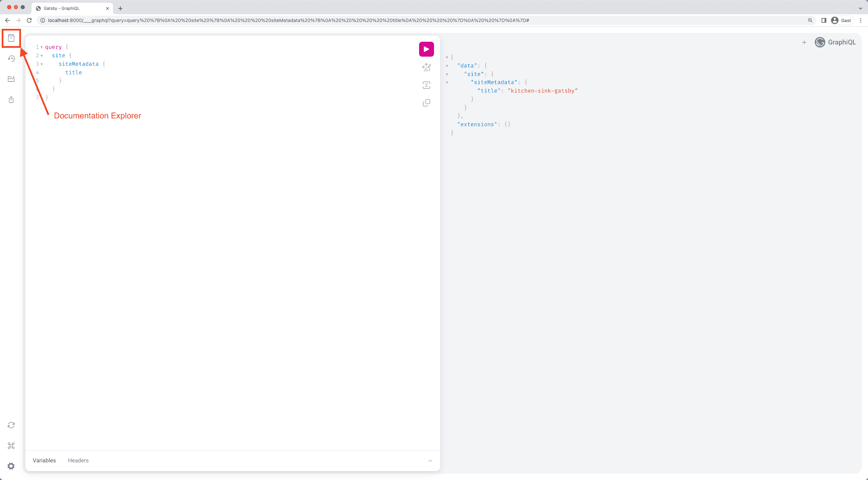This screenshot has height=480, width=868.
Task: Copy the query using copy icon
Action: 426,103
